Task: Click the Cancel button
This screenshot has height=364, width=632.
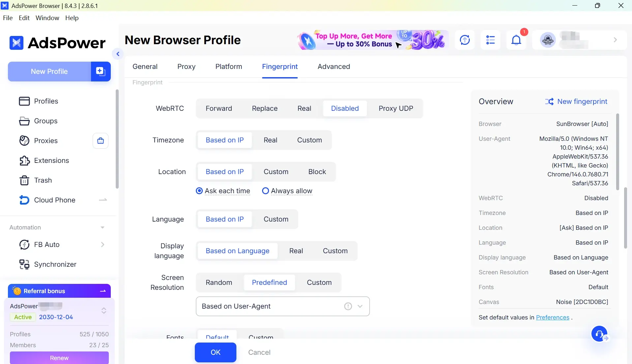Action: 259,352
